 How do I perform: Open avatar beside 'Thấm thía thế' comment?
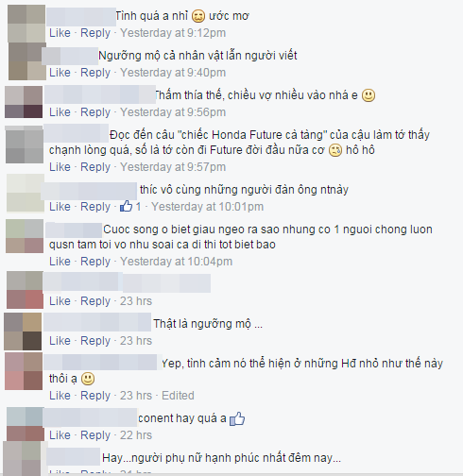pyautogui.click(x=24, y=102)
